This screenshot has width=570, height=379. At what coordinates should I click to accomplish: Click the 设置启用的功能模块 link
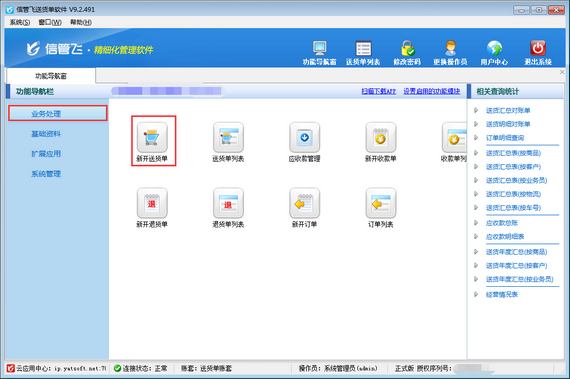[431, 91]
